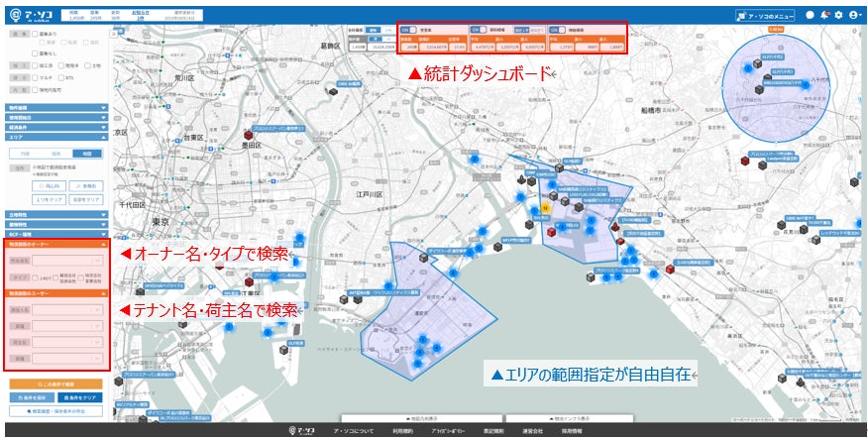Collapse the 物流施設のユーザー orange section
This screenshot has height=438, width=868.
(56, 293)
